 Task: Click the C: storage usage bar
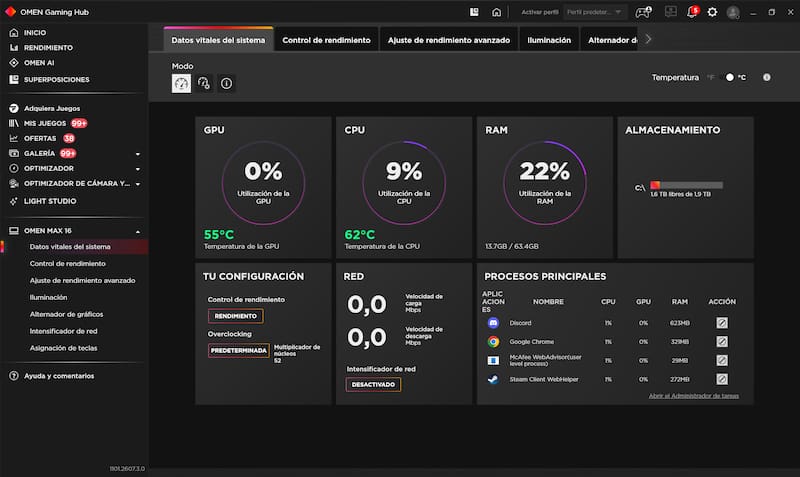[686, 185]
